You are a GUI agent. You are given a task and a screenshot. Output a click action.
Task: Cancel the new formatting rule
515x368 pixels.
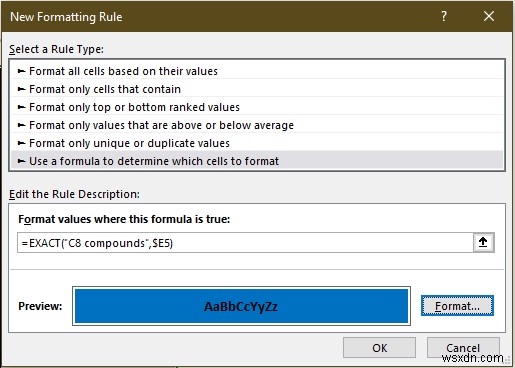[463, 348]
